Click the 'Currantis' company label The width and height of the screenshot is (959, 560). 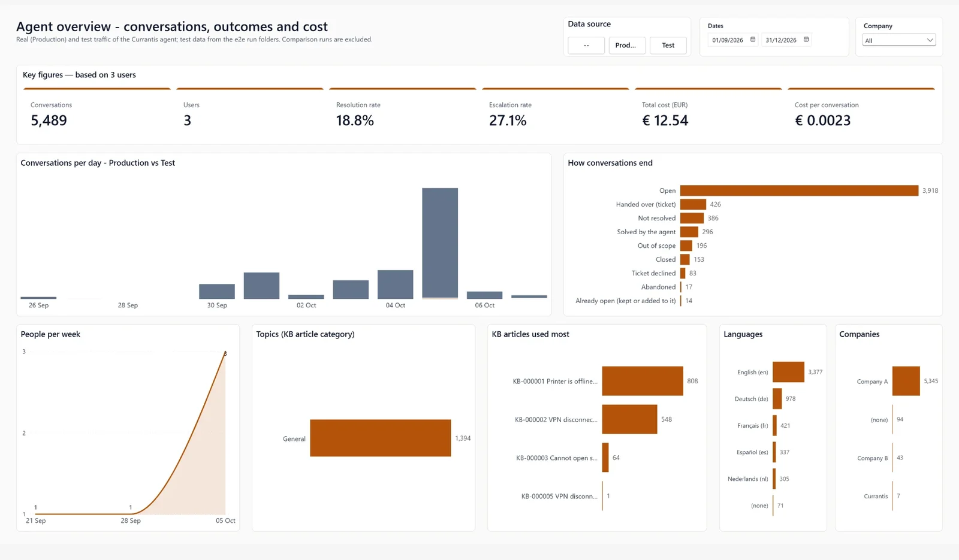coord(876,497)
